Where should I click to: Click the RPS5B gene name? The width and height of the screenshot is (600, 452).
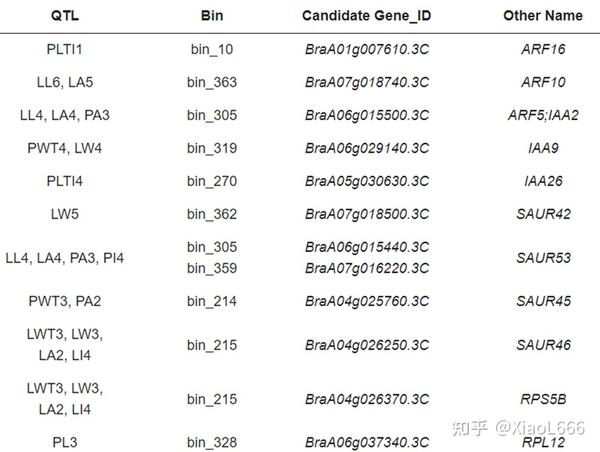coord(543,399)
